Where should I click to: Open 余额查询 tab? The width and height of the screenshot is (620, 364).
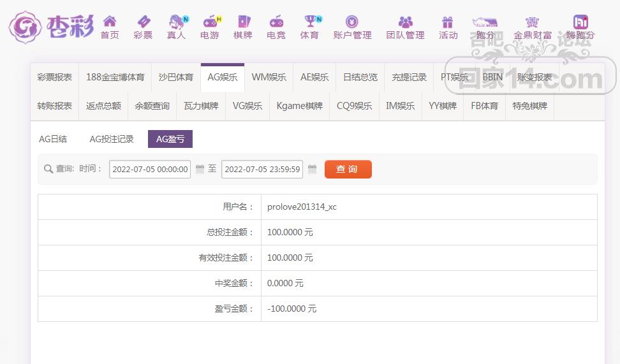152,106
